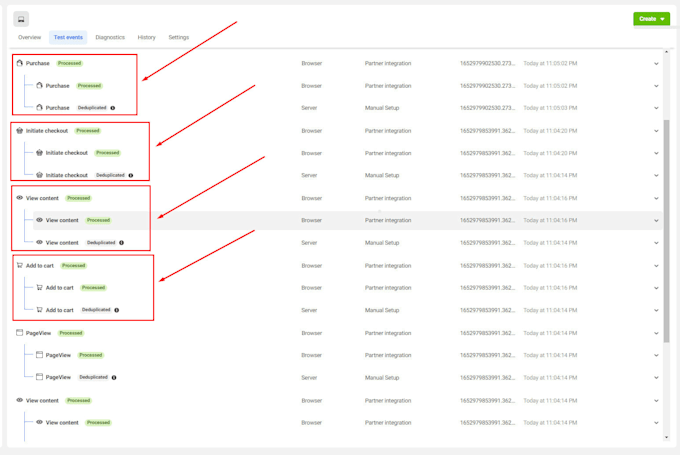Viewport: 680px width, 455px height.
Task: Open info icon beside Deduplicated View content
Action: click(122, 243)
